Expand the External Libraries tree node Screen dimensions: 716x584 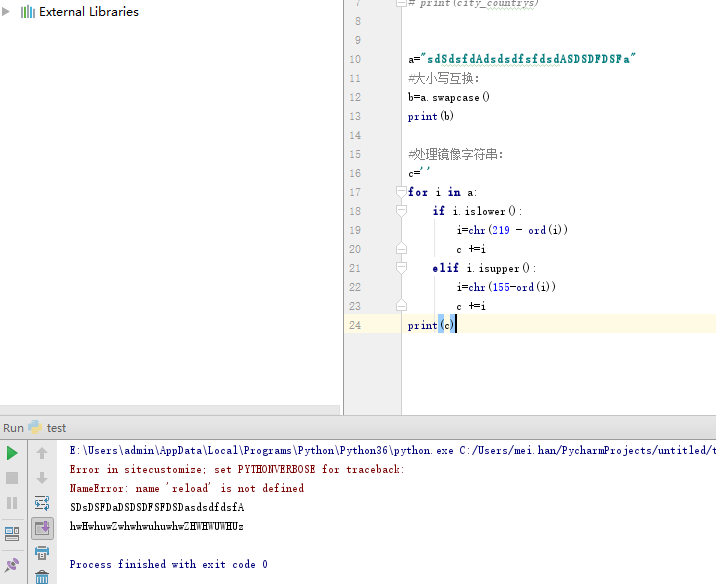[7, 12]
